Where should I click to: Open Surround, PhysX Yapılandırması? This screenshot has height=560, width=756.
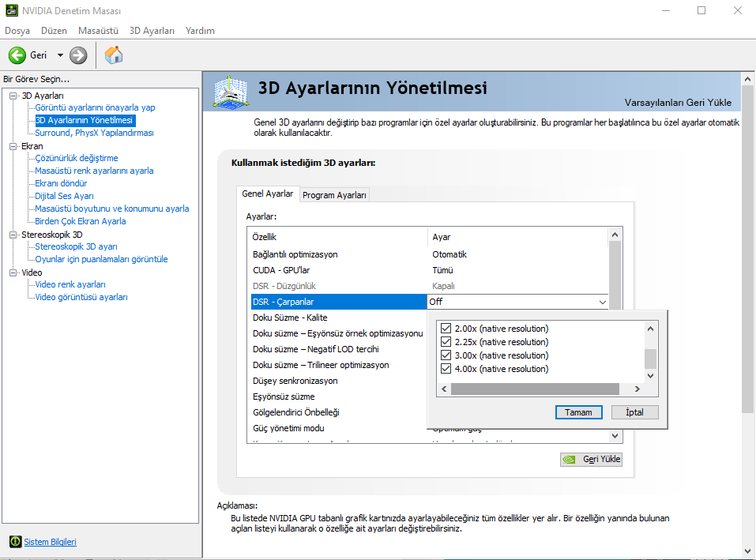(94, 133)
